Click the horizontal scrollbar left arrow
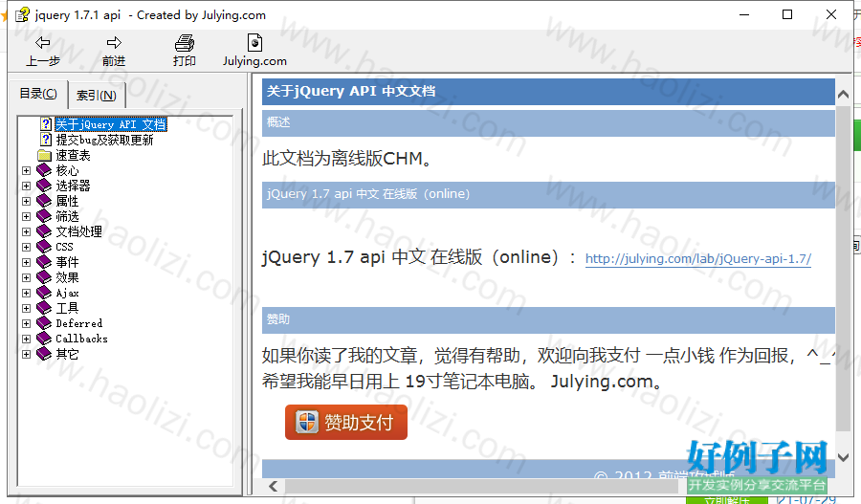The height and width of the screenshot is (504, 861). tap(274, 486)
